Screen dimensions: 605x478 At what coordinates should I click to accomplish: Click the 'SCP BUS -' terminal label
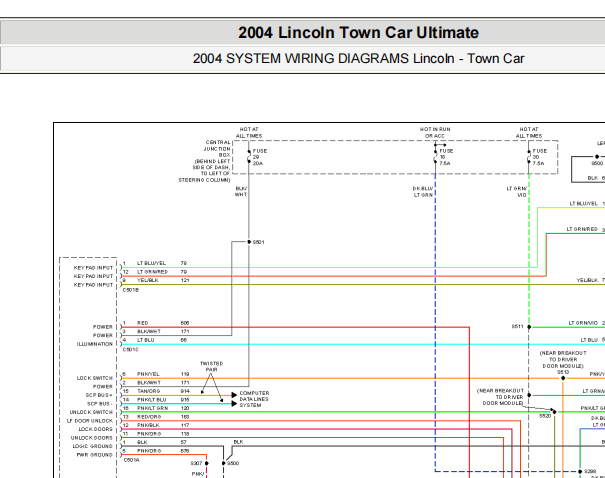pos(100,404)
